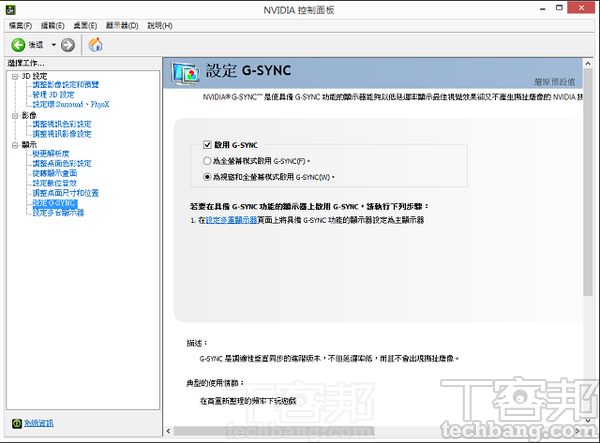Open 設定多台顯示器 in the tree
This screenshot has width=600, height=443.
(58, 213)
